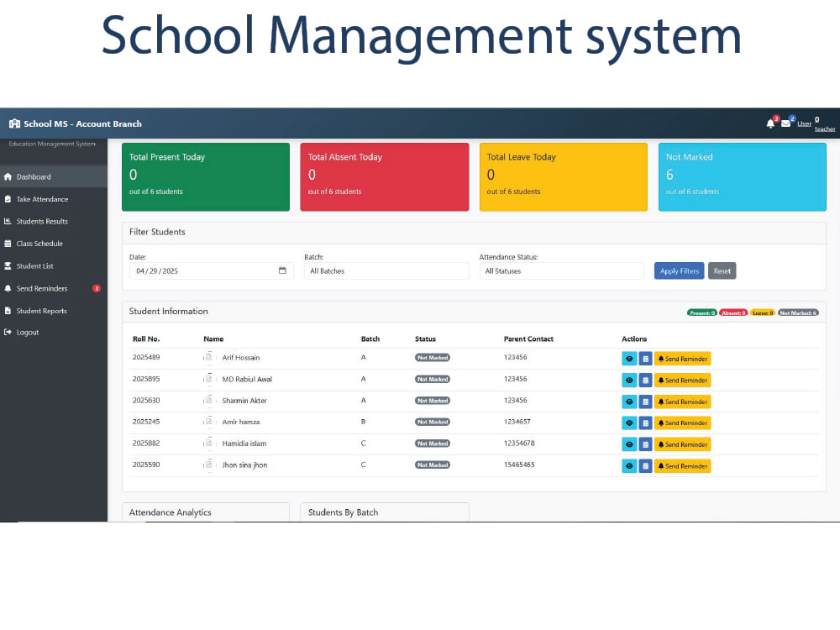View details eye icon for Amir hamza
The height and width of the screenshot is (630, 840).
(x=629, y=423)
